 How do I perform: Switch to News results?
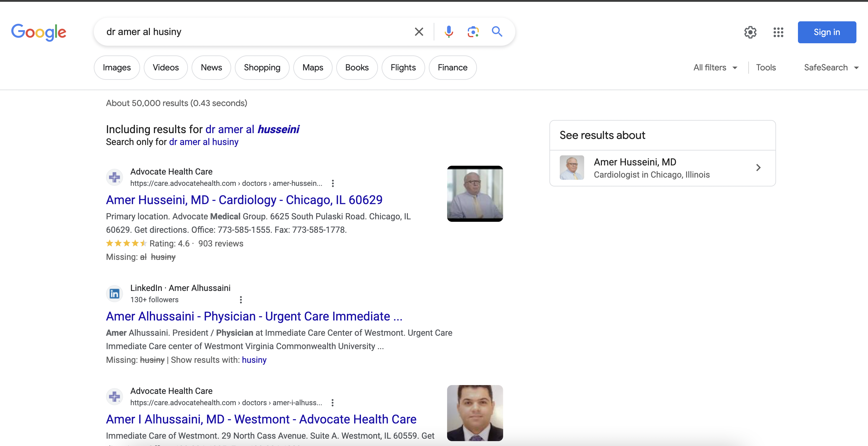tap(211, 67)
